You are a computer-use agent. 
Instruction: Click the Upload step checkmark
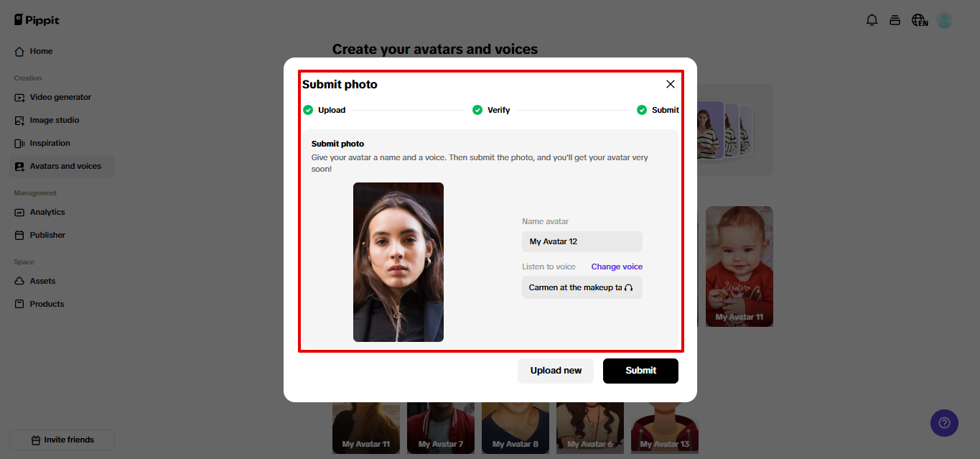click(x=308, y=110)
